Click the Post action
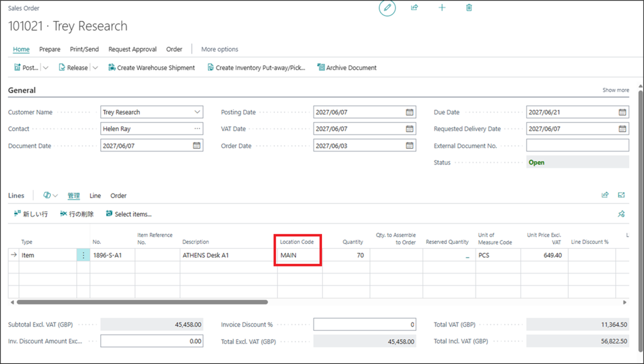644x364 pixels. pos(26,68)
